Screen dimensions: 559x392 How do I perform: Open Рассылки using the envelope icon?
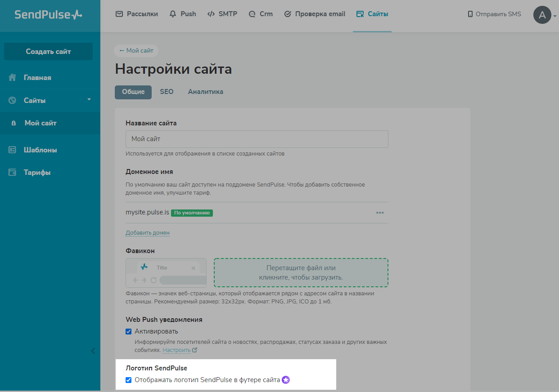118,13
